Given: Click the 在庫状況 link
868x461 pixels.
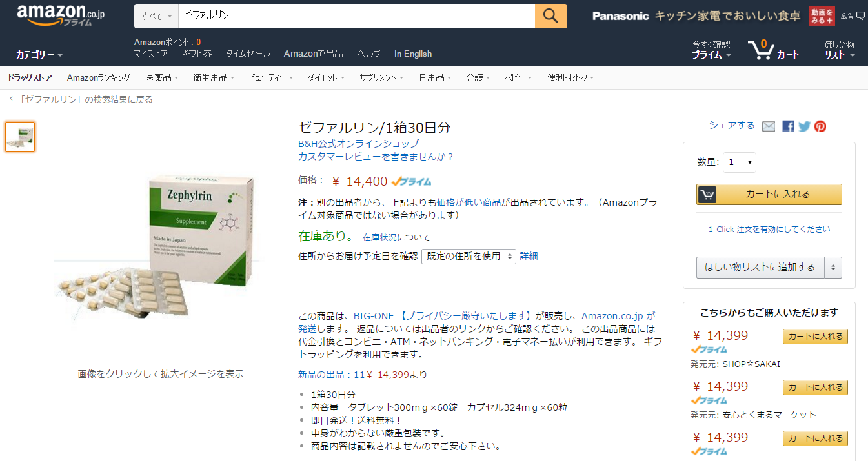Looking at the screenshot, I should point(379,238).
